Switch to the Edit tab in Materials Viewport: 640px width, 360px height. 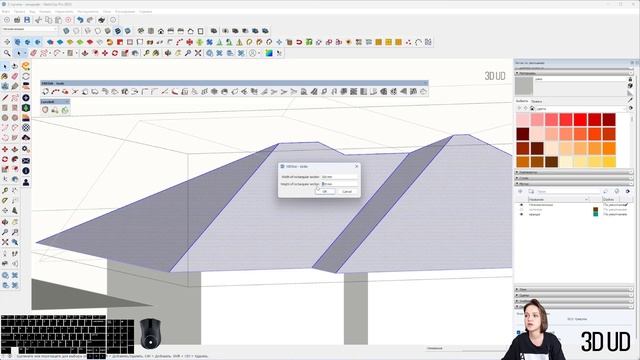coord(537,101)
